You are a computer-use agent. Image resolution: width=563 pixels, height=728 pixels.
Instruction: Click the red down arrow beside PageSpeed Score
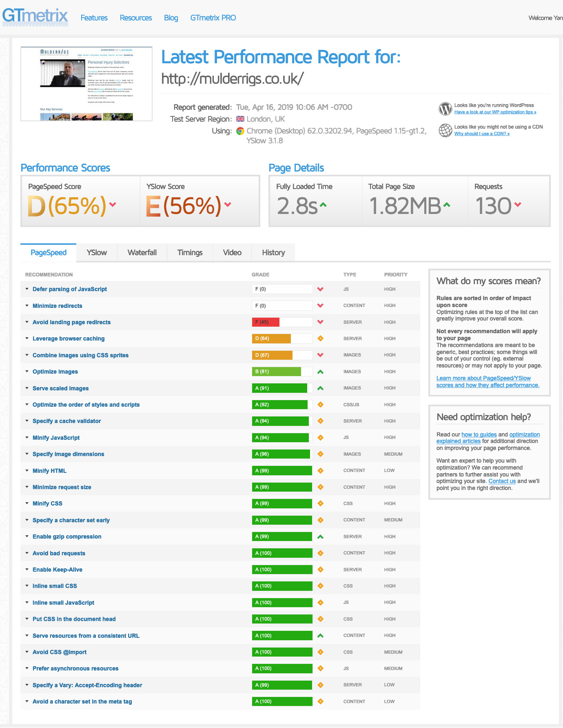click(x=113, y=204)
